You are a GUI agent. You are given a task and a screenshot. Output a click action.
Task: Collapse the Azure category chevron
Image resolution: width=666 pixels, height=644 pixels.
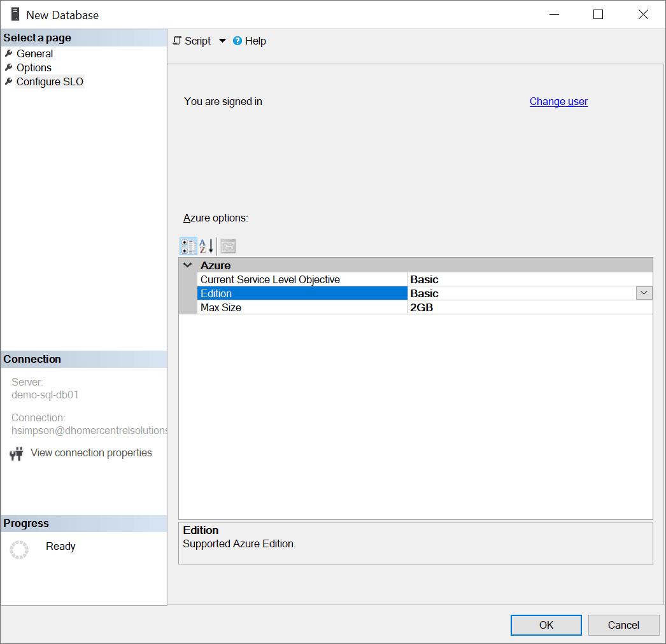point(186,265)
